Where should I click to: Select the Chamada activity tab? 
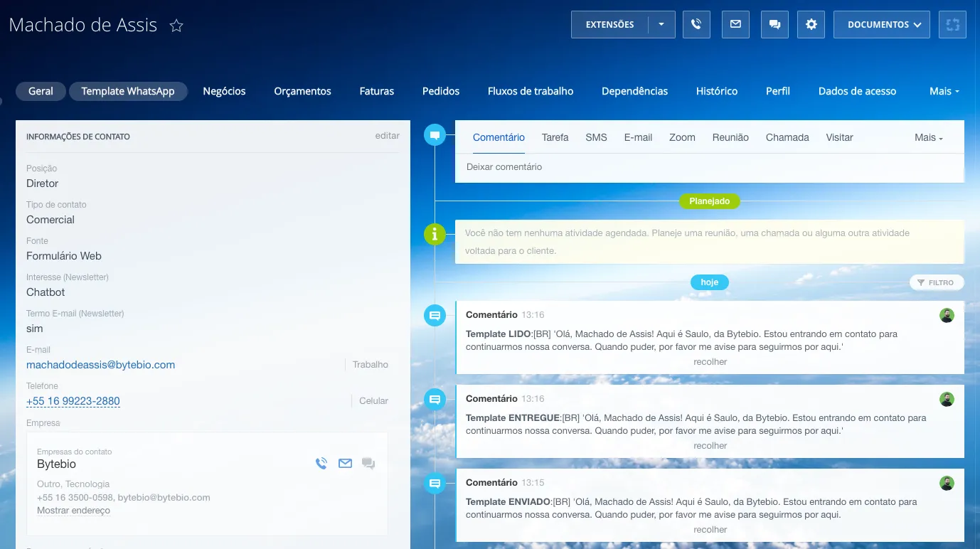point(787,137)
